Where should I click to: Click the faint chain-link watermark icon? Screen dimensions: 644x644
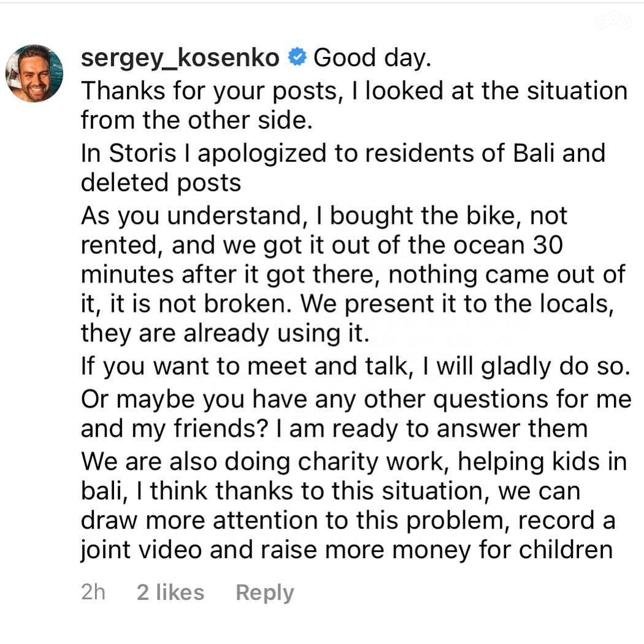click(613, 21)
